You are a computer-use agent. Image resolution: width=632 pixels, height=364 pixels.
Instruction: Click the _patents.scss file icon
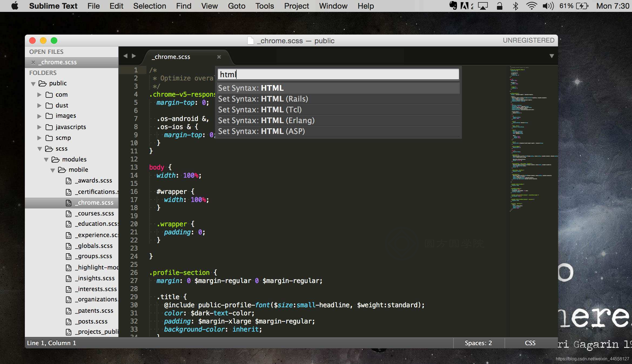[69, 311]
